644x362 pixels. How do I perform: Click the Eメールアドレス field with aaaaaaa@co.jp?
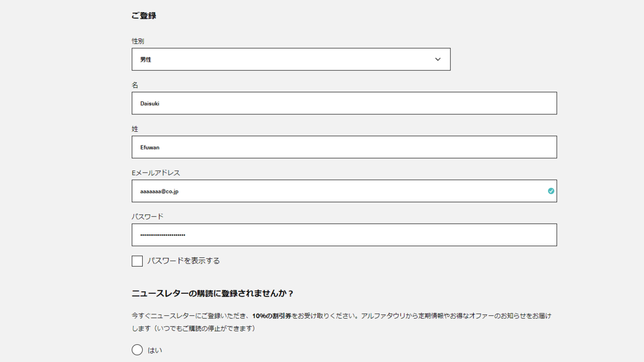click(x=344, y=191)
